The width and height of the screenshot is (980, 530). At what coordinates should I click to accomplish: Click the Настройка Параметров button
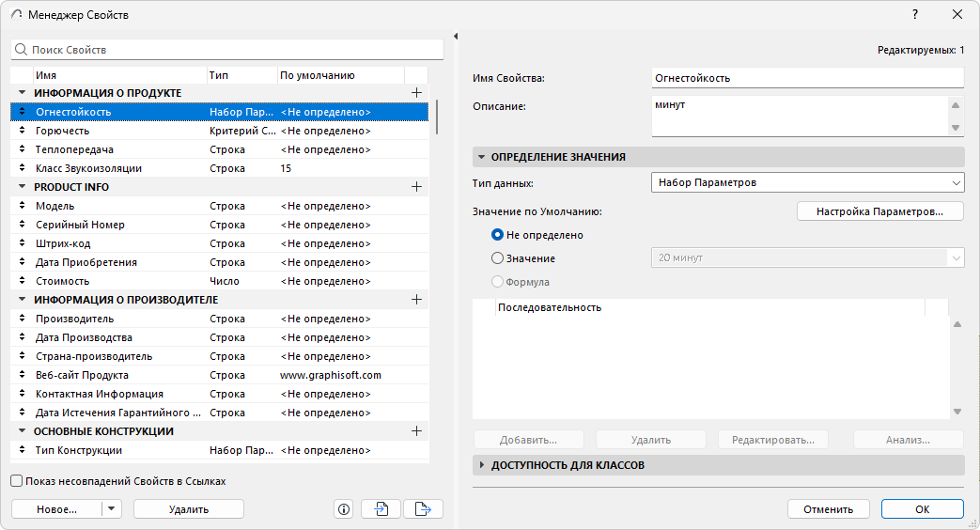click(x=880, y=211)
